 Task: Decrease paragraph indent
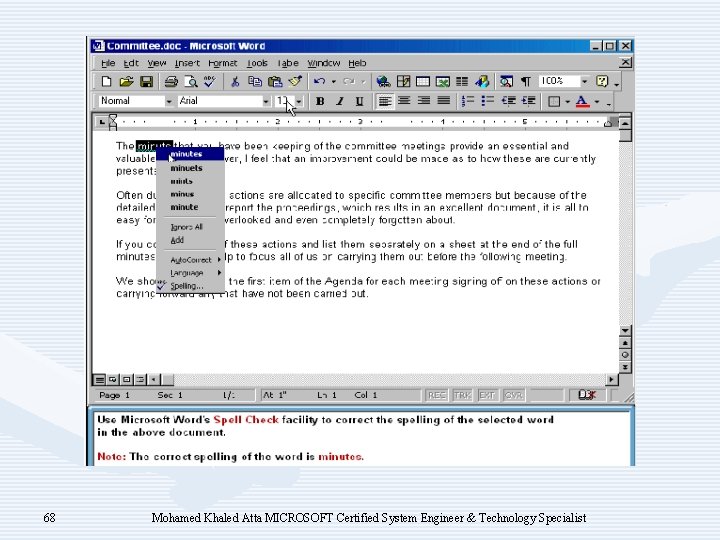508,101
